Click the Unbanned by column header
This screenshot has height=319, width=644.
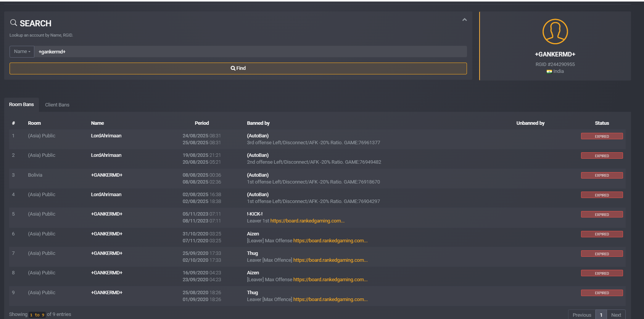(530, 123)
